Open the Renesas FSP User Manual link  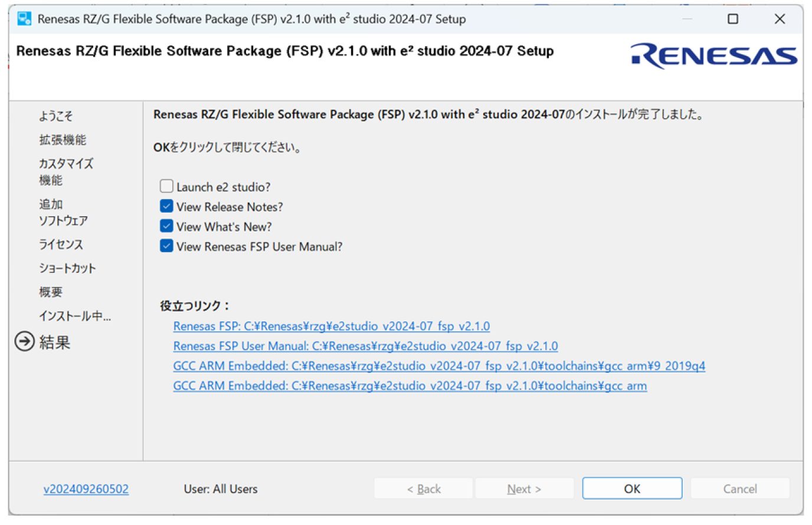(365, 346)
